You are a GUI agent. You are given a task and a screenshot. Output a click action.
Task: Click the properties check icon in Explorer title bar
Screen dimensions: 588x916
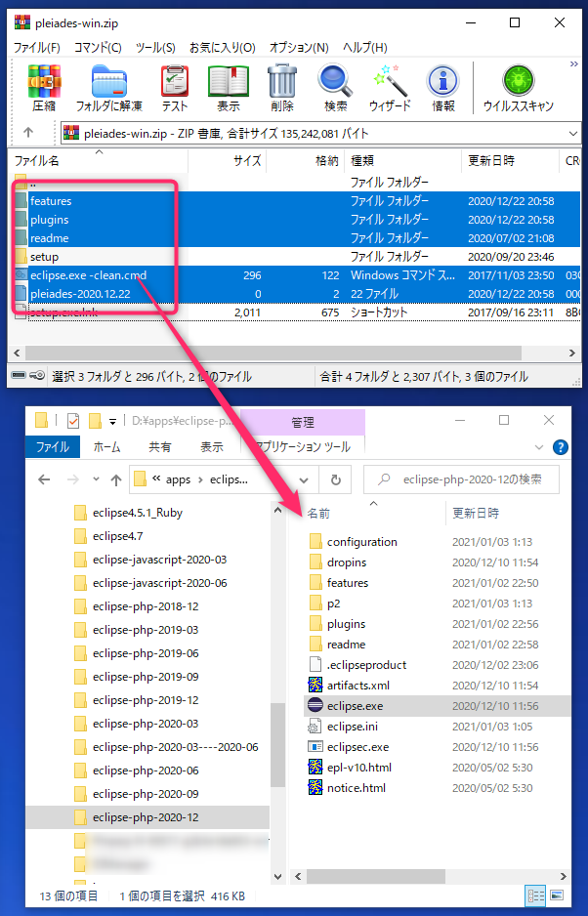(72, 420)
